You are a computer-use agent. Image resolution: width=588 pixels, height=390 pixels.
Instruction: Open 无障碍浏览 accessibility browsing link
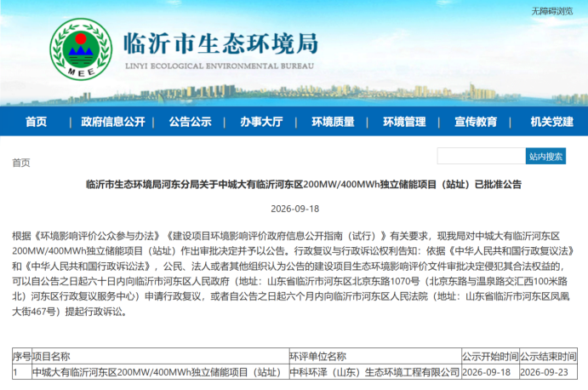coord(552,11)
